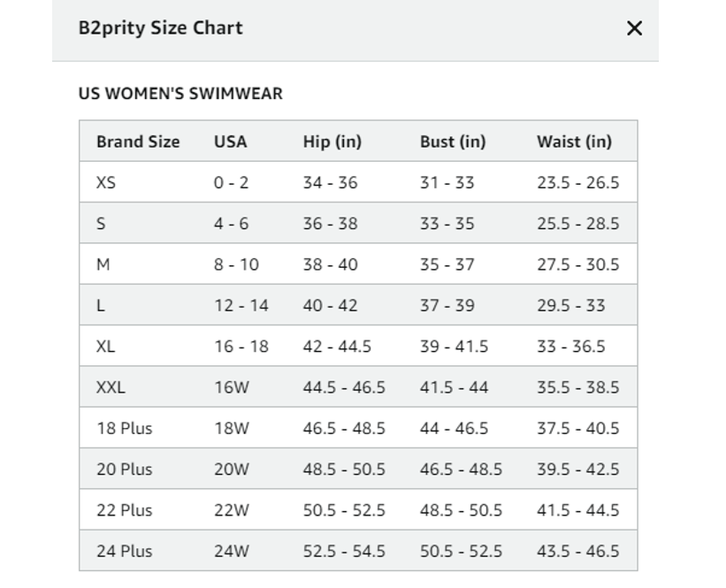Image resolution: width=726 pixels, height=588 pixels.
Task: Click the Brand Size column header
Action: tap(138, 141)
